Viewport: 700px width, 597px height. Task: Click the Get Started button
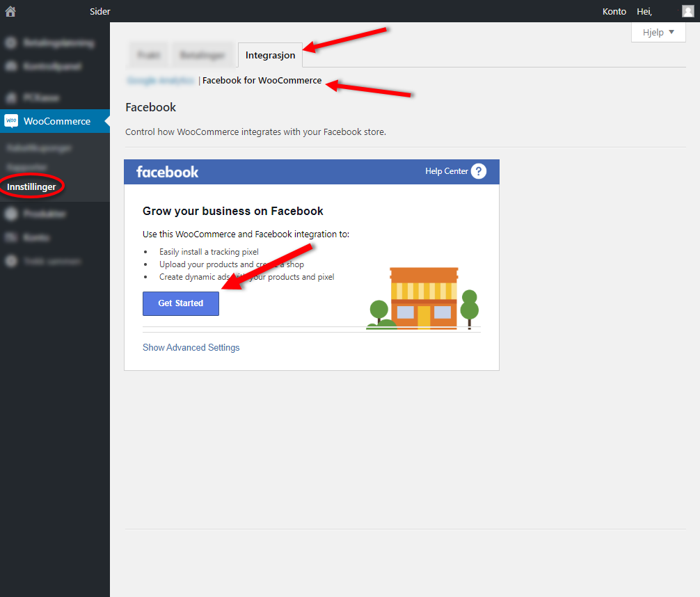point(181,303)
